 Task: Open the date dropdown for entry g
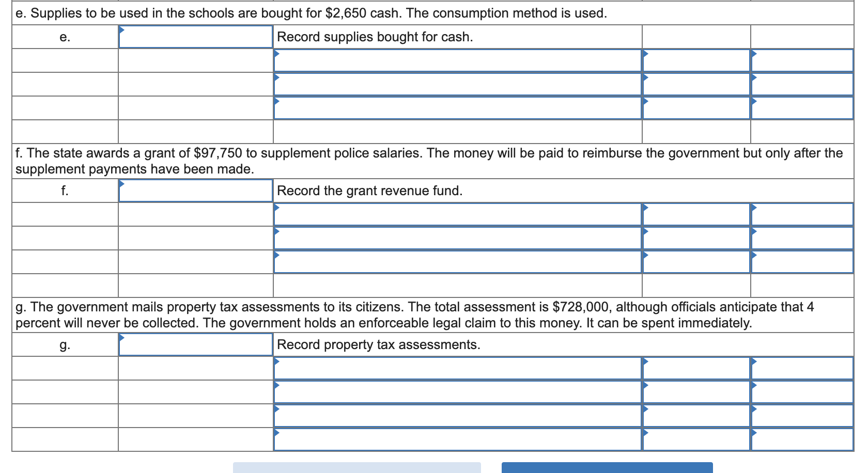pos(195,344)
